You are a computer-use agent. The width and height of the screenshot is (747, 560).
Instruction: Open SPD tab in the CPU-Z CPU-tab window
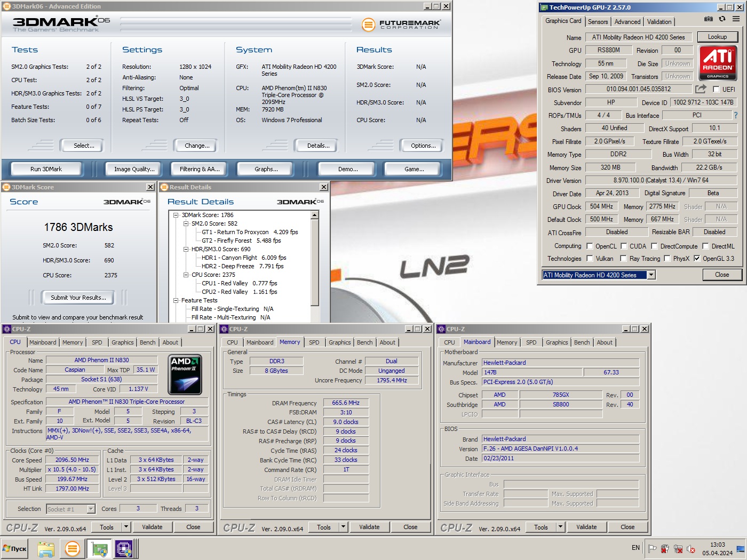[x=97, y=342]
